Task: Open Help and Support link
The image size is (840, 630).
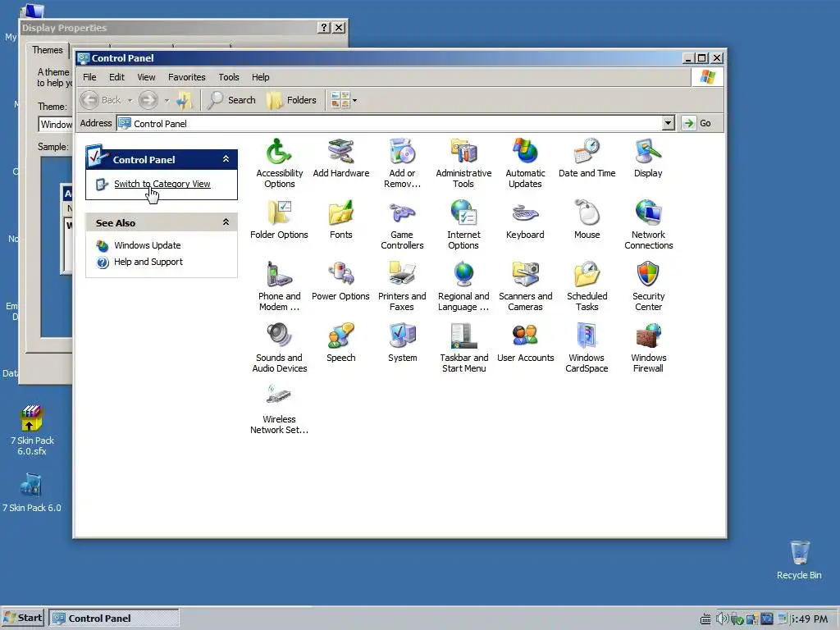Action: point(148,262)
